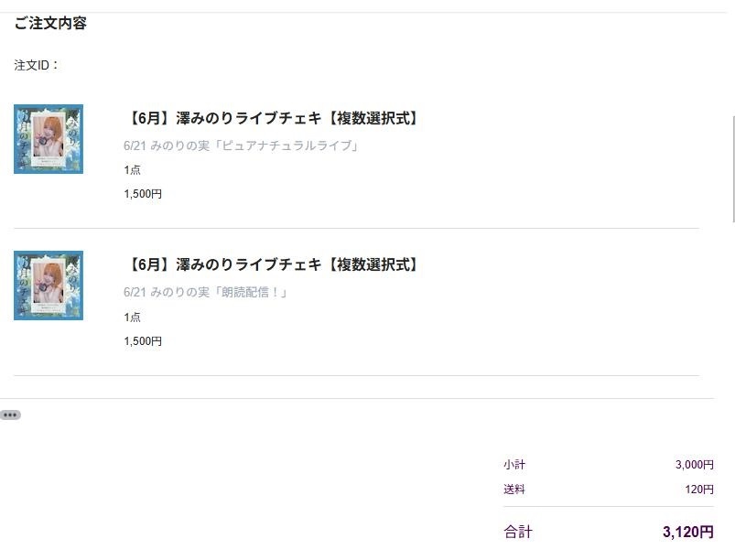Open second 澤みのりライブチェキ product title

(273, 264)
